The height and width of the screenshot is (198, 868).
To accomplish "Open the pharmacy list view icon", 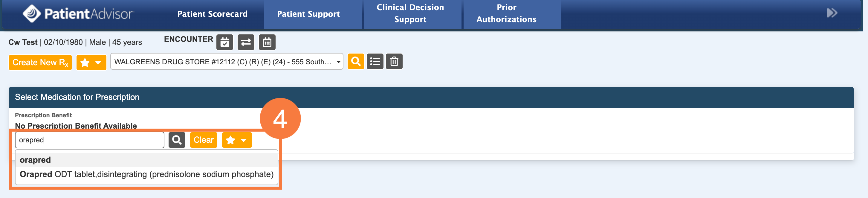I will coord(375,62).
